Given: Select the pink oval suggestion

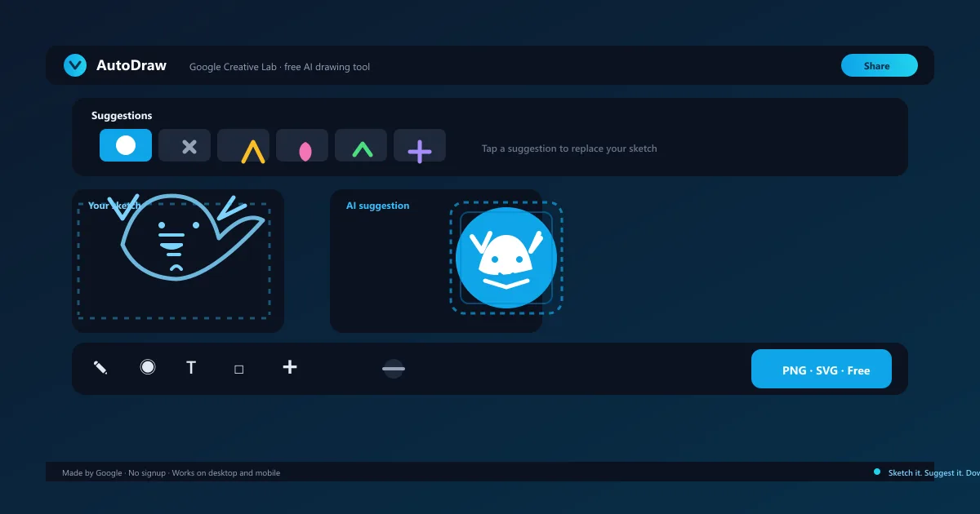Looking at the screenshot, I should pyautogui.click(x=302, y=145).
